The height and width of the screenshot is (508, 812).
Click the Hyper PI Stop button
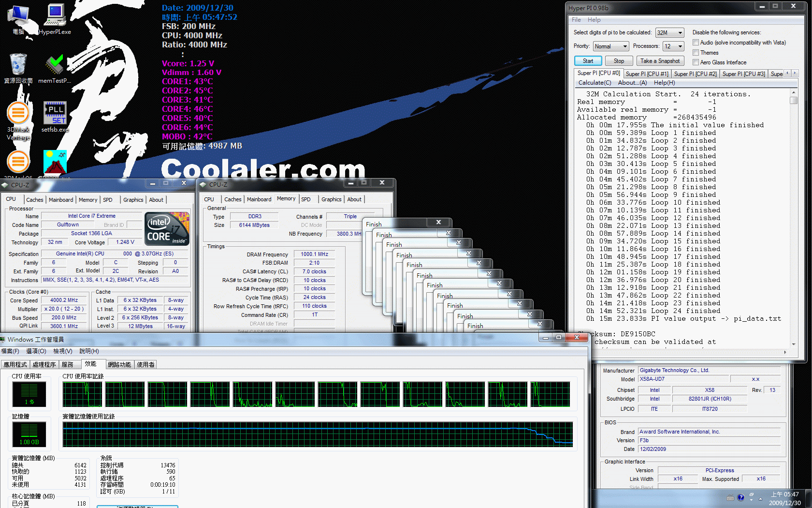pyautogui.click(x=619, y=61)
